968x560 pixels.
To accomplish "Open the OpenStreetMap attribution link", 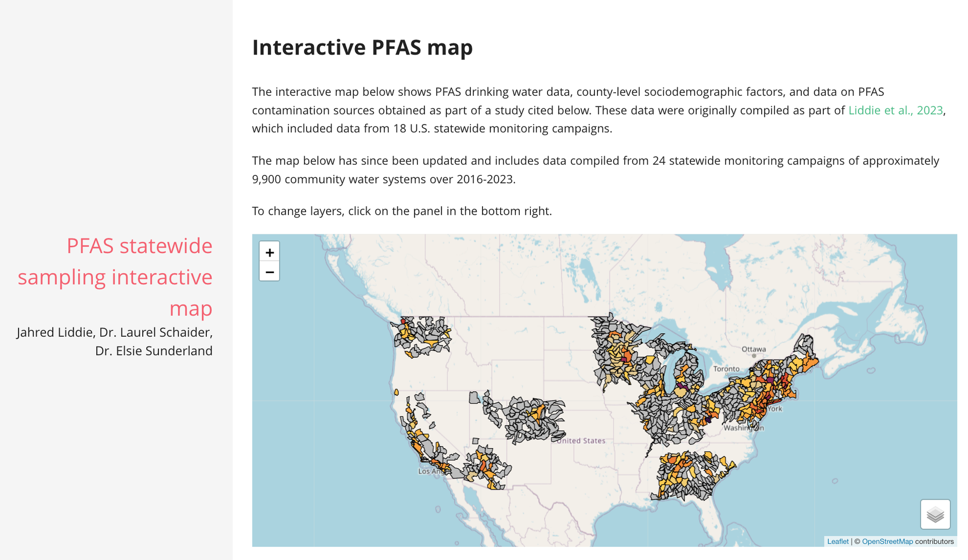I will tap(887, 541).
